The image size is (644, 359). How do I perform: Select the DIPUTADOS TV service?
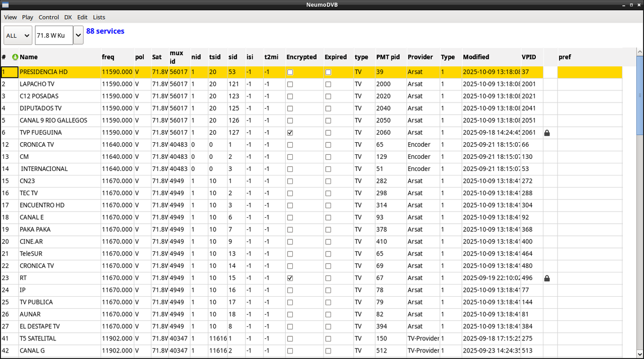41,109
